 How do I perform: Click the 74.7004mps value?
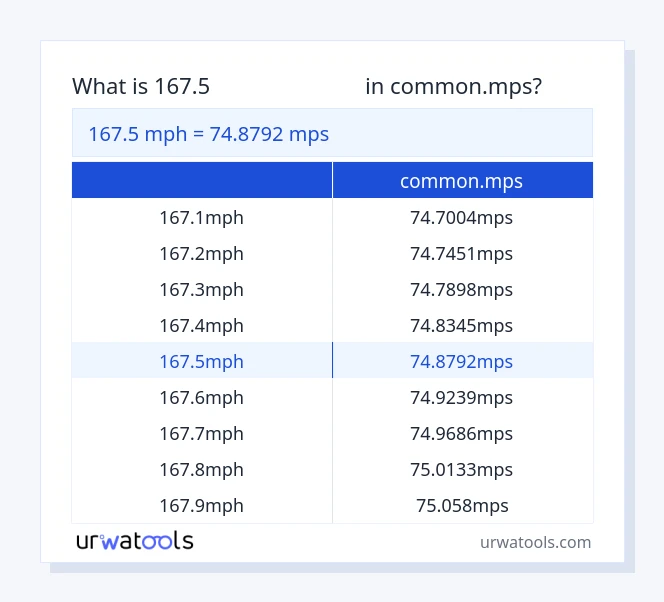(x=461, y=217)
